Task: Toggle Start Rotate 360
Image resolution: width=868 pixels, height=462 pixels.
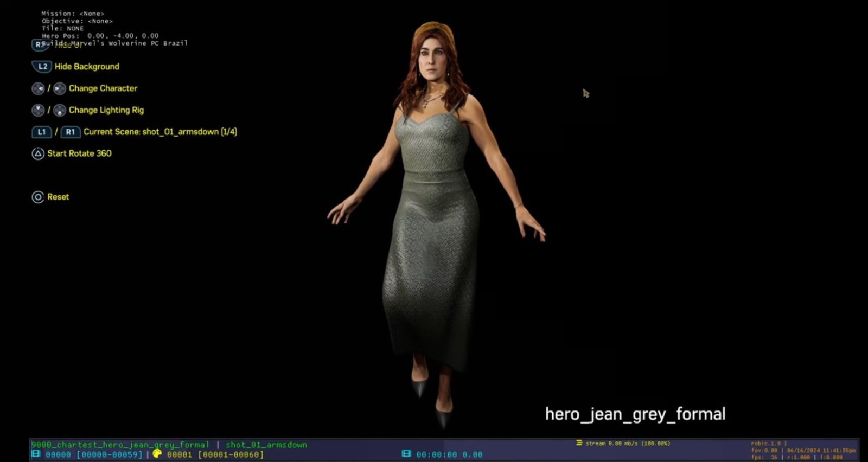Action: pos(79,153)
